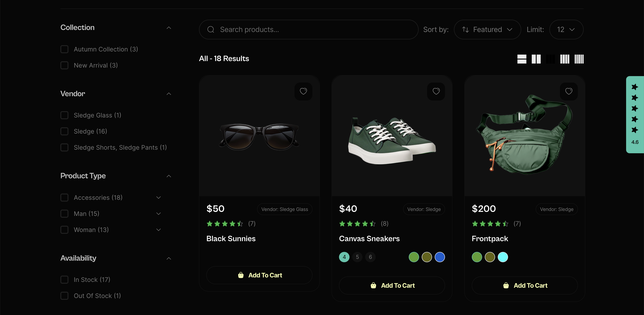
Task: Pick olive color for Frontpack
Action: click(490, 257)
